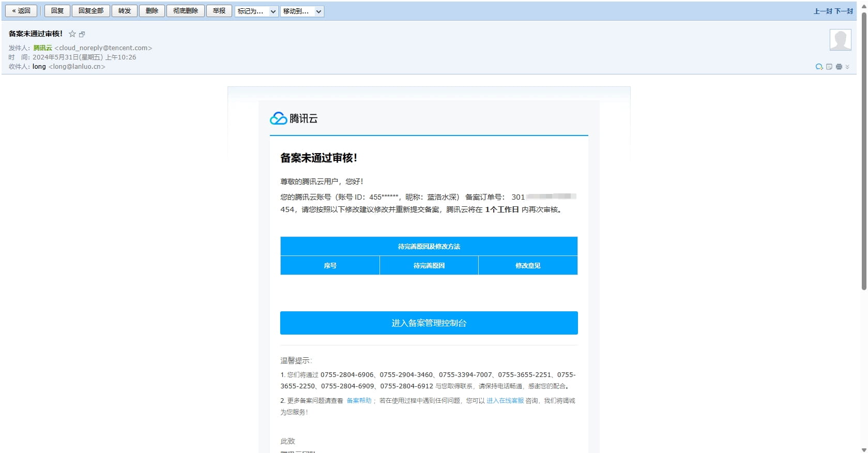Click the sender avatar thumbnail

[840, 40]
